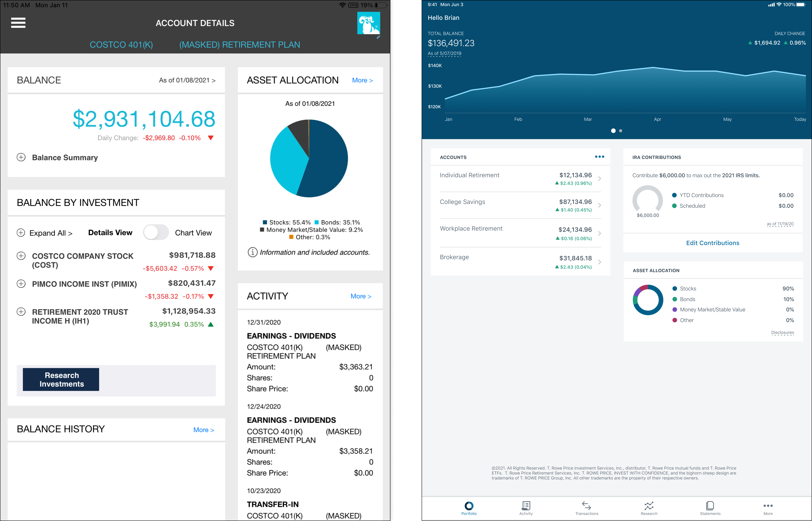812x521 pixels.
Task: Click 10/23/2020 Transfer-In activity entry
Action: click(x=310, y=503)
